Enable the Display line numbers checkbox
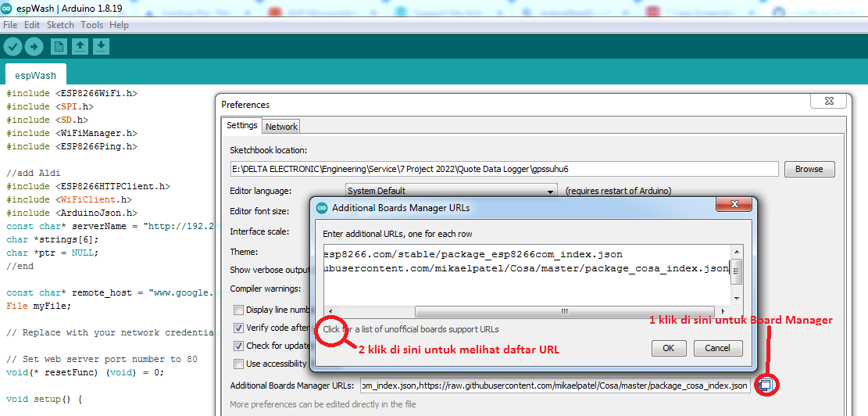The width and height of the screenshot is (868, 416). [x=239, y=310]
